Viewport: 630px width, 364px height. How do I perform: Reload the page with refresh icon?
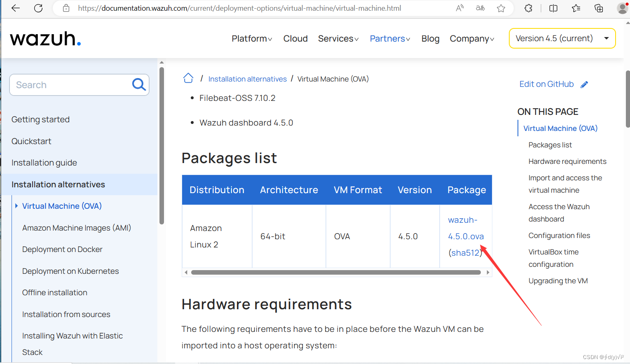tap(38, 8)
